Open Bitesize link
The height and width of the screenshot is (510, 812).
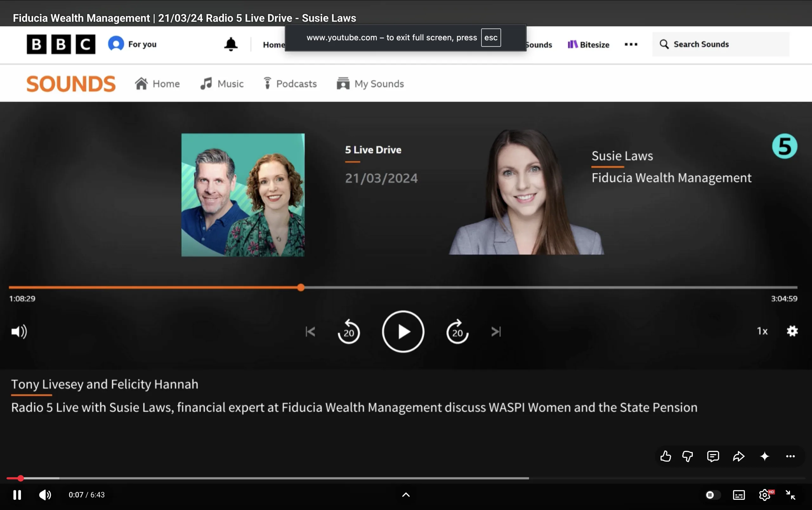[x=588, y=44]
